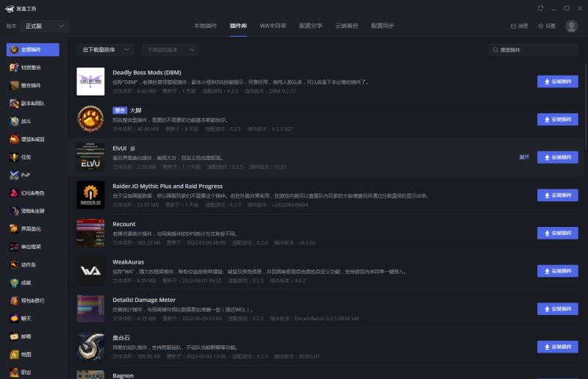Image resolution: width=588 pixels, height=379 pixels.
Task: Switch to 插件库 tab
Action: [x=238, y=26]
